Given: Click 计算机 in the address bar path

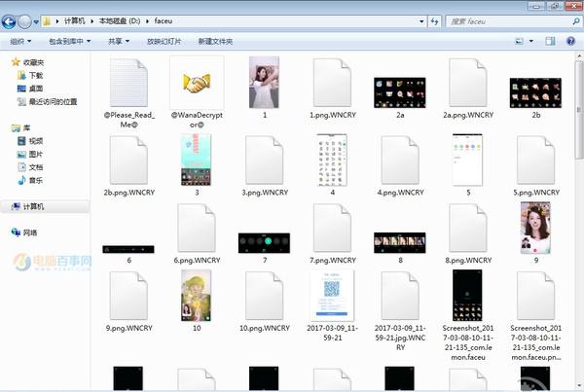Looking at the screenshot, I should tap(77, 20).
